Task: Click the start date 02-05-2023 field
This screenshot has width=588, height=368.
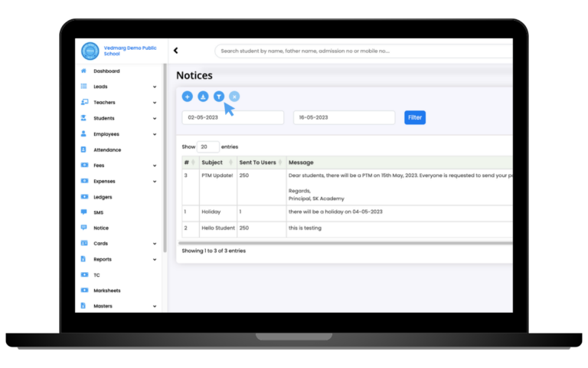Action: click(x=233, y=117)
